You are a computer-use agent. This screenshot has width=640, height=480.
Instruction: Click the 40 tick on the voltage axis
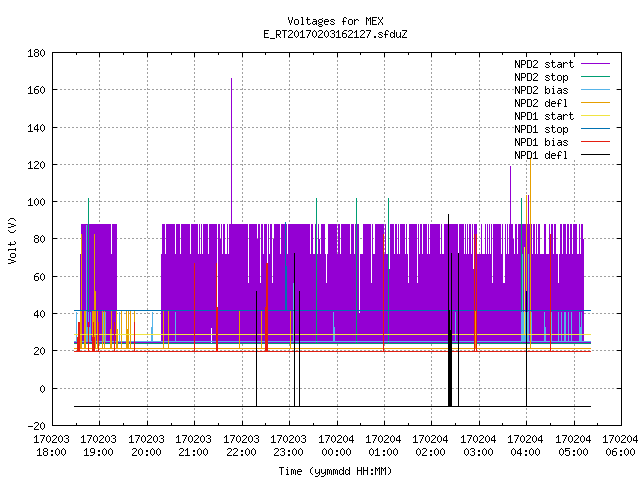39,314
